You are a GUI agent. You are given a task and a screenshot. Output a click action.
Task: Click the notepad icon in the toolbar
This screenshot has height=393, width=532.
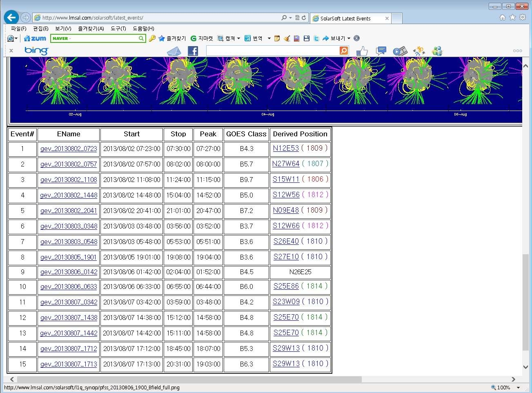pos(277,38)
